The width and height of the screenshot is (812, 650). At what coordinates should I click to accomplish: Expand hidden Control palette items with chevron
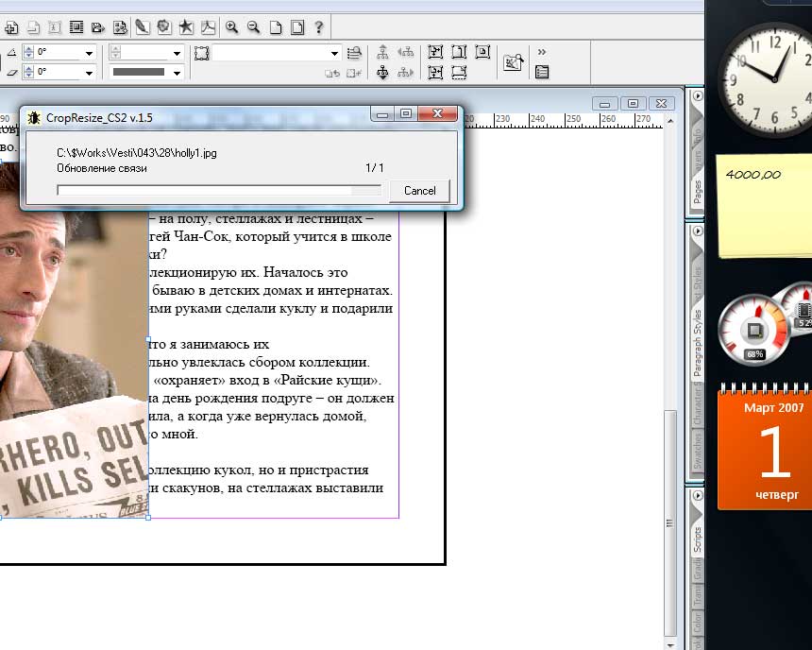point(542,52)
